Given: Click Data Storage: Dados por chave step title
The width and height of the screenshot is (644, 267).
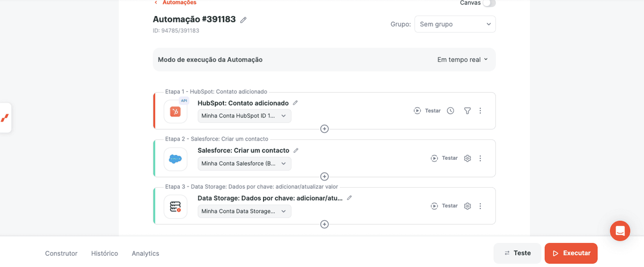Looking at the screenshot, I should 270,198.
